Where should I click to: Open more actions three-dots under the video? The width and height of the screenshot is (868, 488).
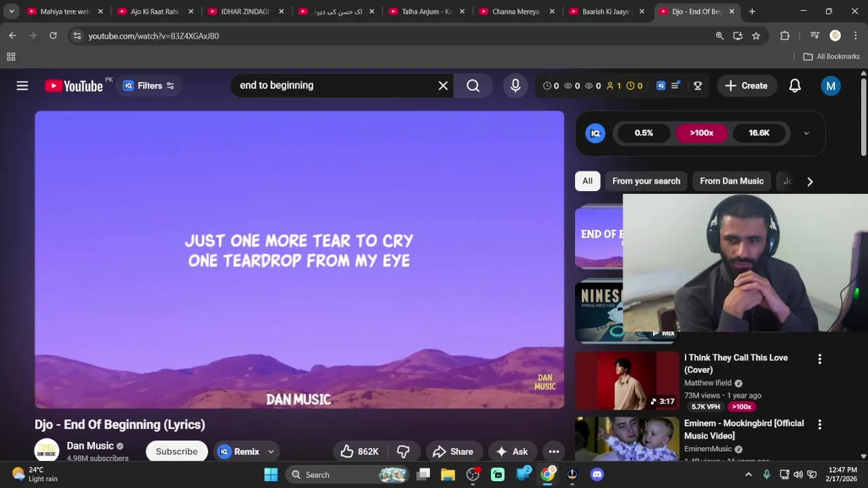(553, 451)
